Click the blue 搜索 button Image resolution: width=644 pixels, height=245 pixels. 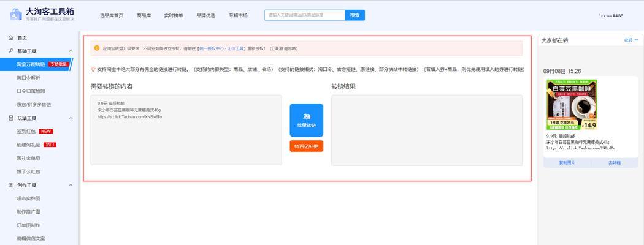(355, 15)
